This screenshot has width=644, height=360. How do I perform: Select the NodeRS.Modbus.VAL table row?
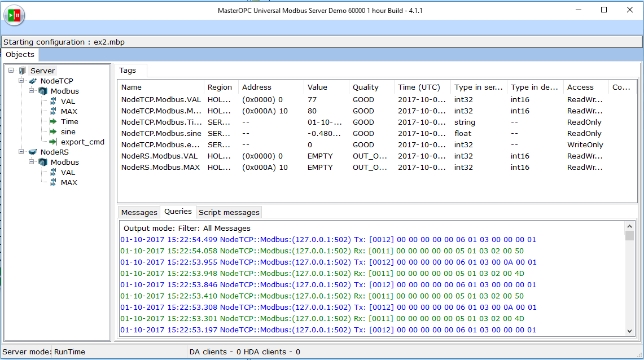click(x=377, y=156)
